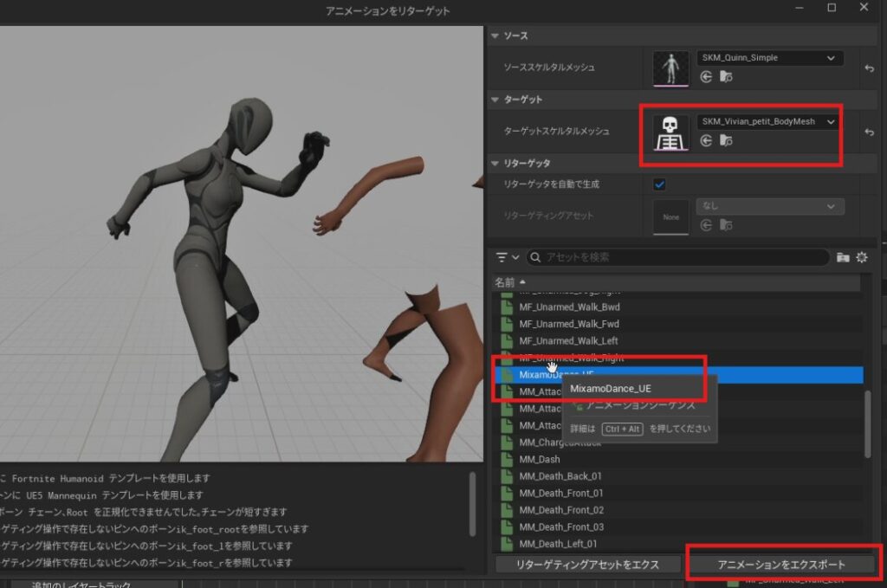Viewport: 887px width, 588px height.
Task: Browse to source mesh in content browser
Action: (727, 77)
